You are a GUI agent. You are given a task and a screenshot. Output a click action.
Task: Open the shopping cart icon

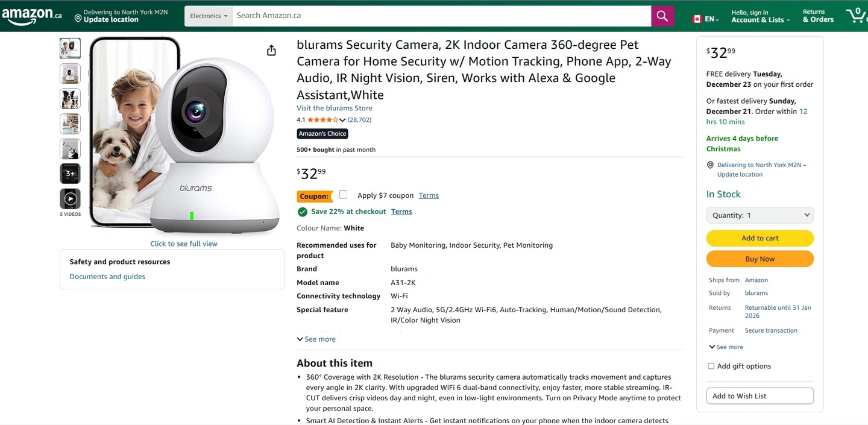click(x=855, y=15)
